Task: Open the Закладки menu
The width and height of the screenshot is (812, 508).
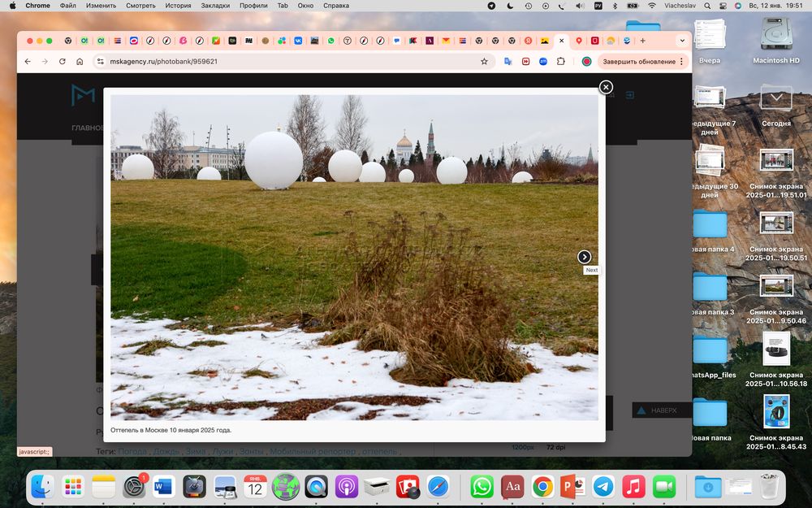Action: point(215,6)
